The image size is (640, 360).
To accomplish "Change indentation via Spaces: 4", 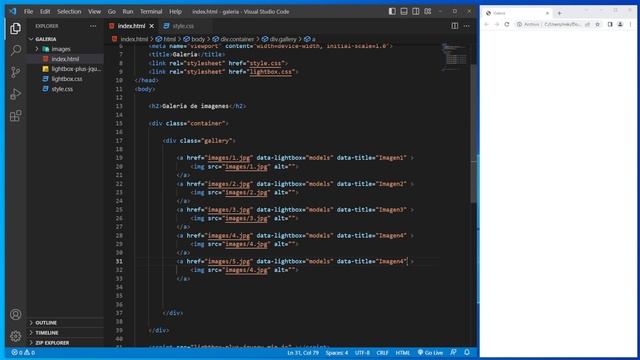I will click(337, 352).
